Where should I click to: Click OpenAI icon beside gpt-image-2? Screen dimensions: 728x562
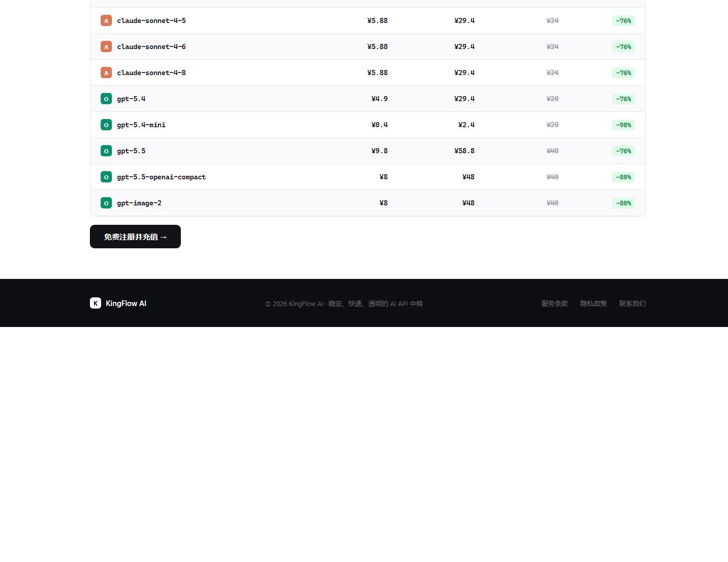click(x=106, y=203)
